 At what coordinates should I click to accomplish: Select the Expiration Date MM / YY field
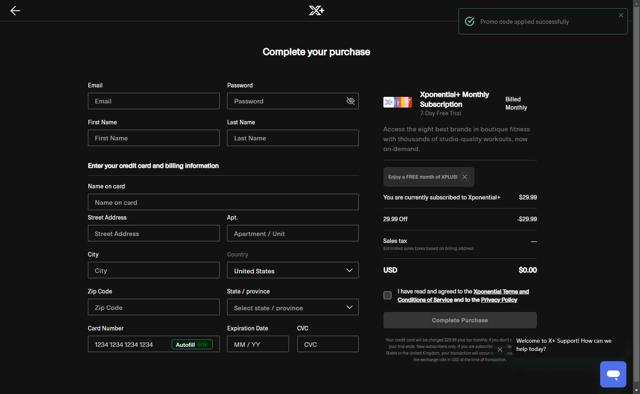(258, 344)
